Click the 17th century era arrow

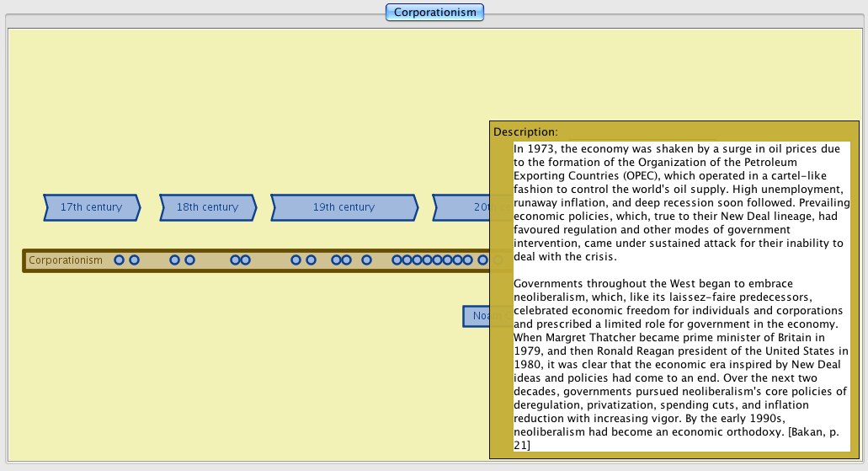coord(91,207)
